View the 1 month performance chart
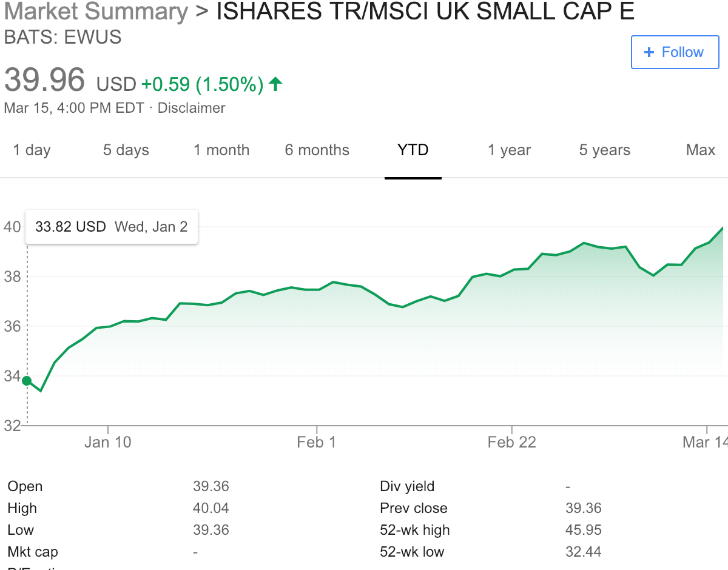Screen dimensions: 728x570 pos(221,150)
